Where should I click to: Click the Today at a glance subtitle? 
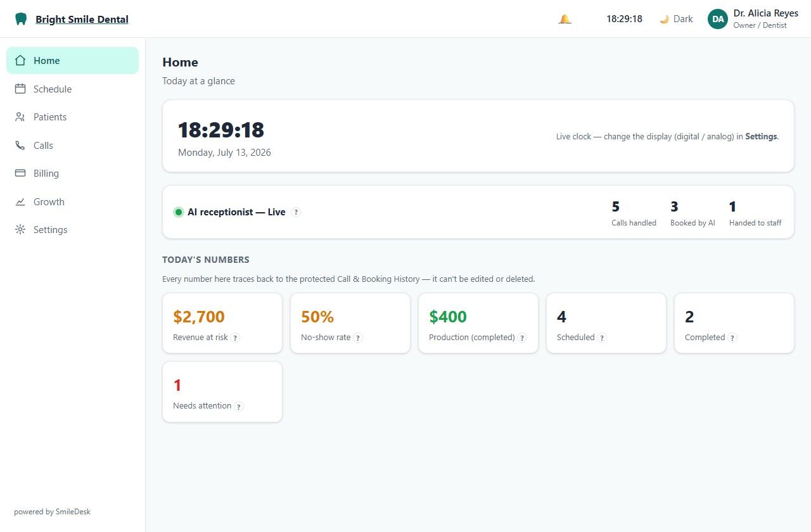click(198, 81)
